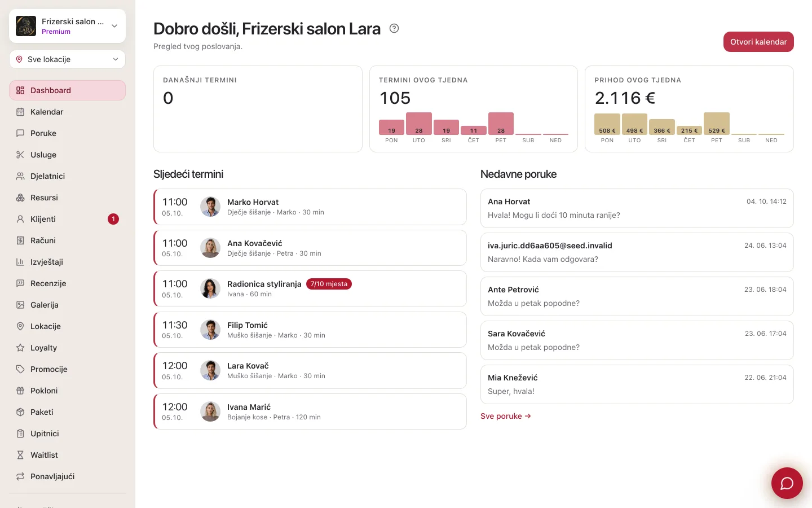Open Ana Horvat's recent message
Screen dimensions: 812x508
pos(637,208)
